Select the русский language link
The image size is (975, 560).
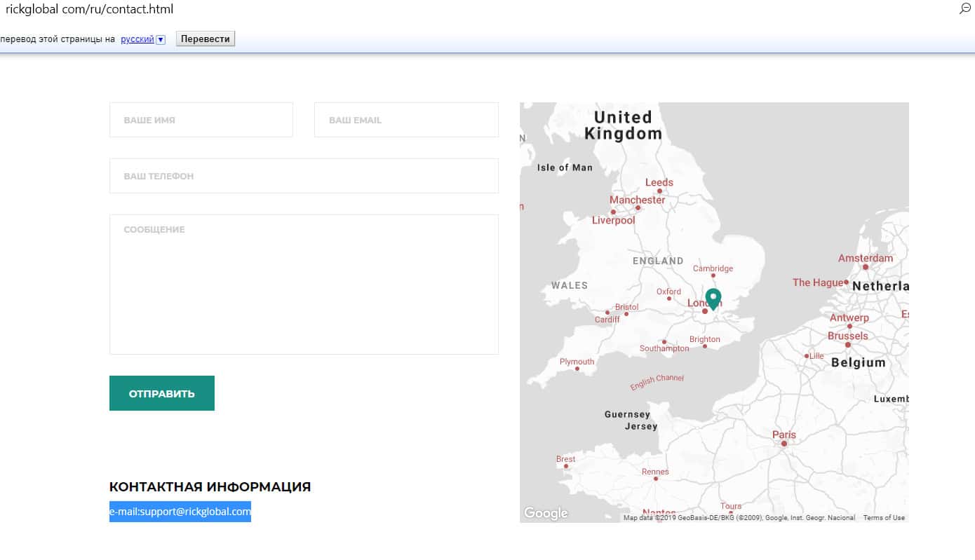coord(137,39)
